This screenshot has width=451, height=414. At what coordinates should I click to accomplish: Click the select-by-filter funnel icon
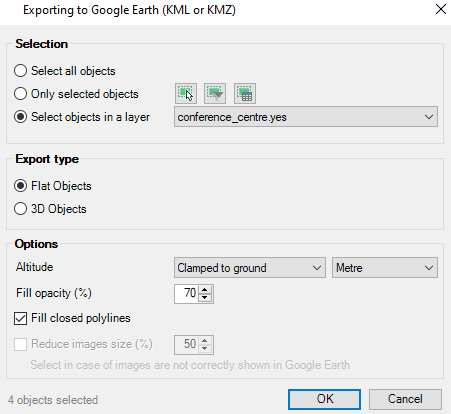215,94
